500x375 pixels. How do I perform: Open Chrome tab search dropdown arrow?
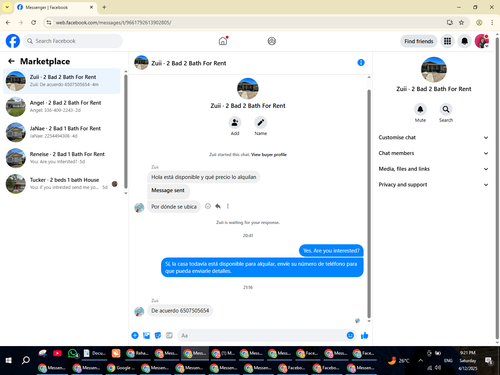7,7
